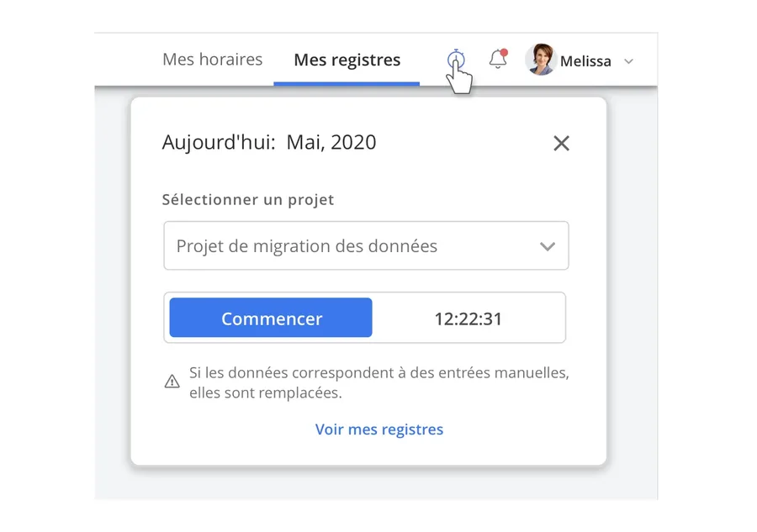Click the project dropdown's arrow
The image size is (757, 532).
tap(548, 246)
